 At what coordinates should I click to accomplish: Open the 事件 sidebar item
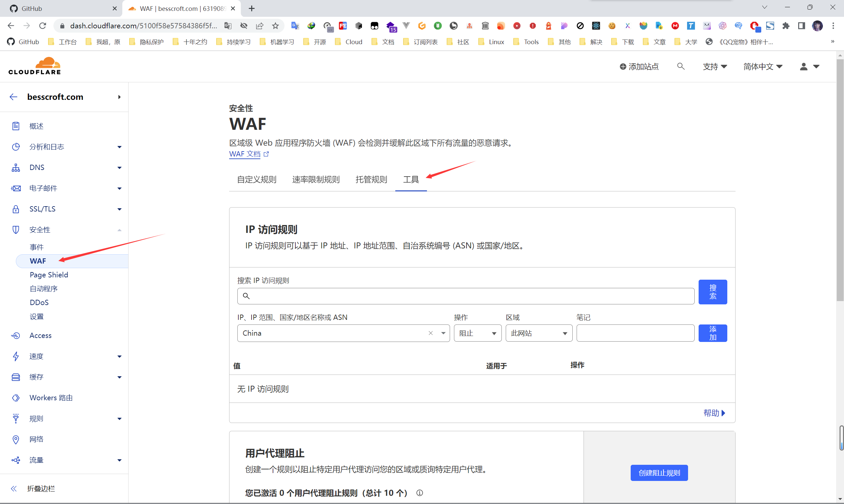point(37,247)
